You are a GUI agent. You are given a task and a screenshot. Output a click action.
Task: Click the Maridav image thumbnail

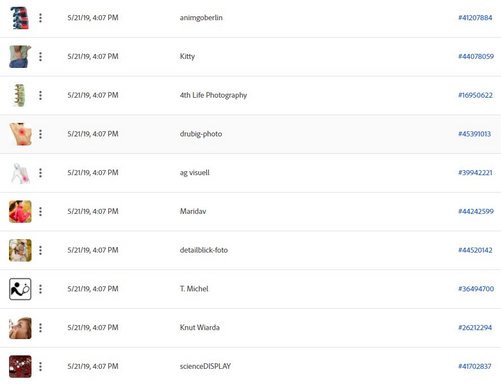pos(20,211)
